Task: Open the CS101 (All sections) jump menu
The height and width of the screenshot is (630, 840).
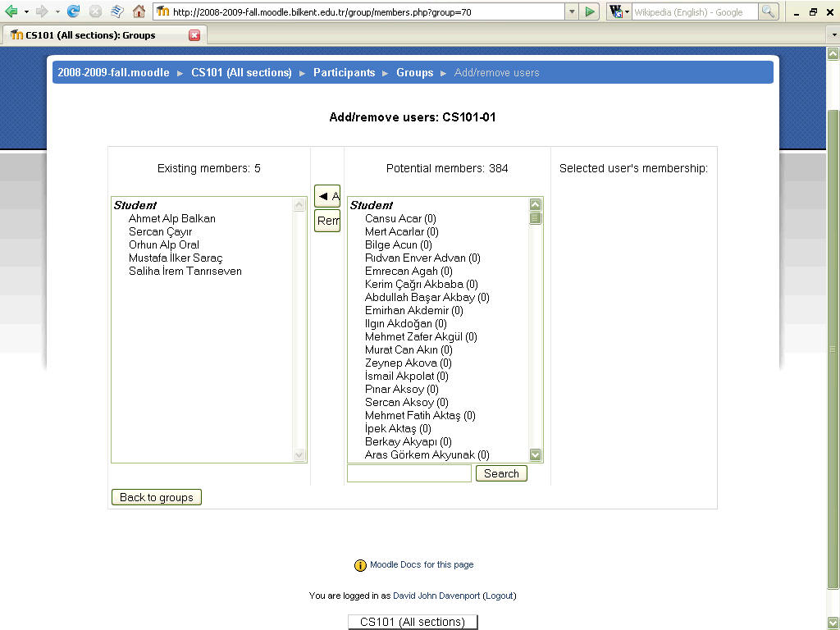Action: 413,622
